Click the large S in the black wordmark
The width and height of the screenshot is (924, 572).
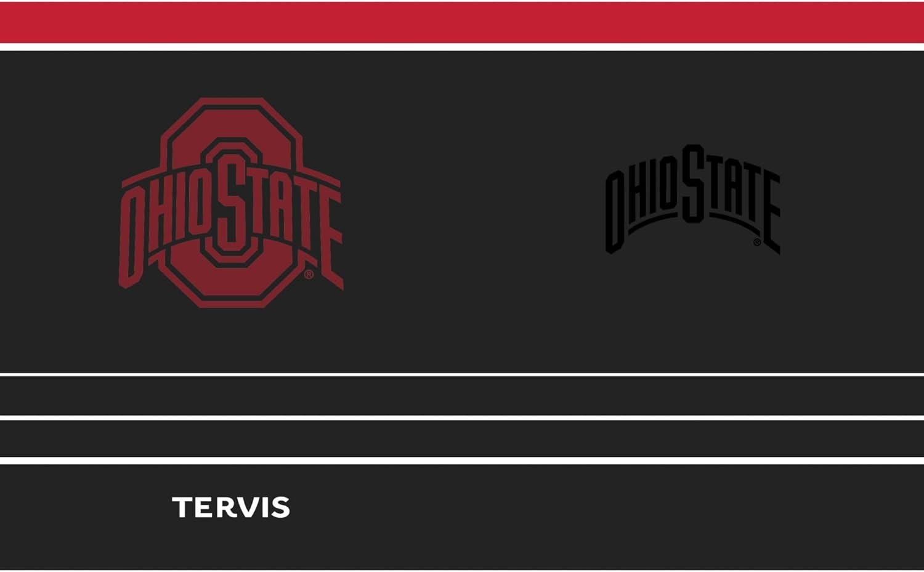coord(693,183)
